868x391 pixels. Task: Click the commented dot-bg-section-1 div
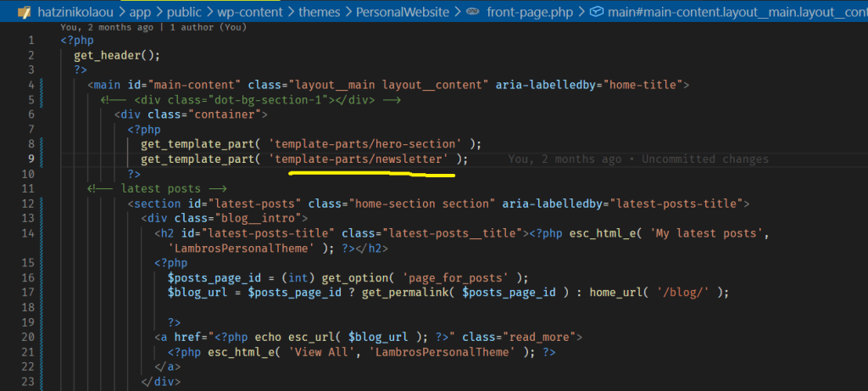pos(251,100)
